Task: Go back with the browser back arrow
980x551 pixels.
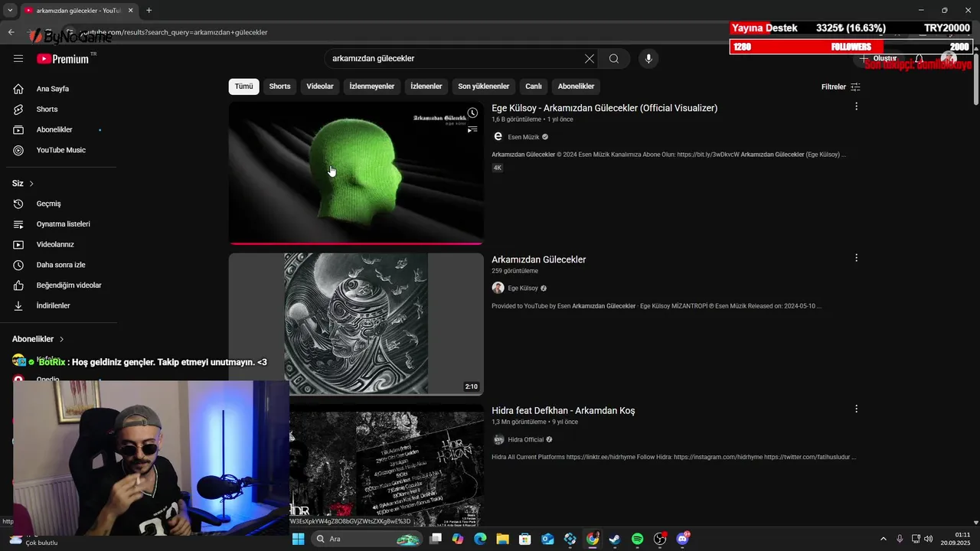Action: pyautogui.click(x=11, y=32)
